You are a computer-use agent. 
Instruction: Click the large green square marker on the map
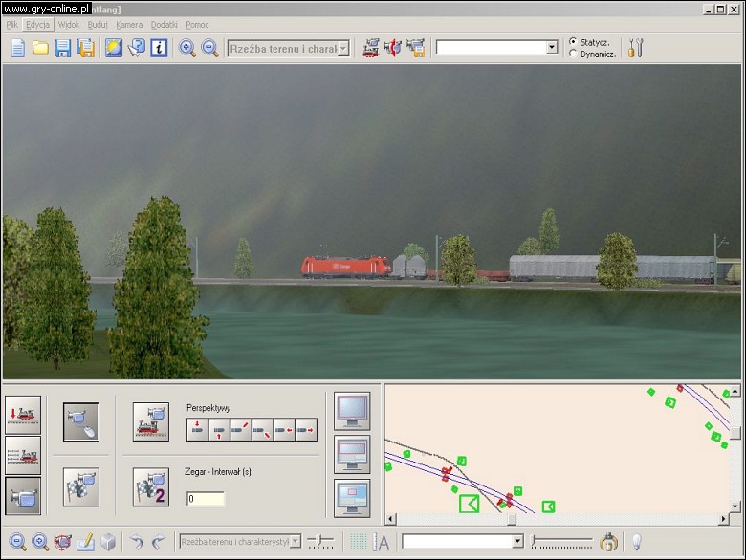point(469,504)
